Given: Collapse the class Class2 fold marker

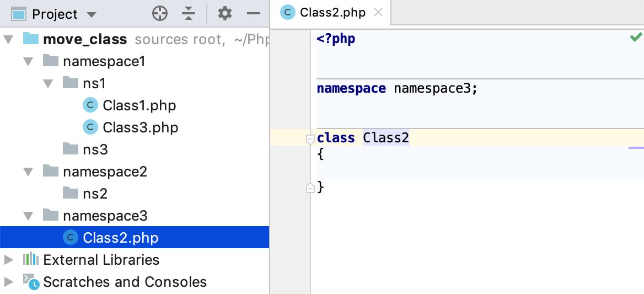Looking at the screenshot, I should coord(310,139).
